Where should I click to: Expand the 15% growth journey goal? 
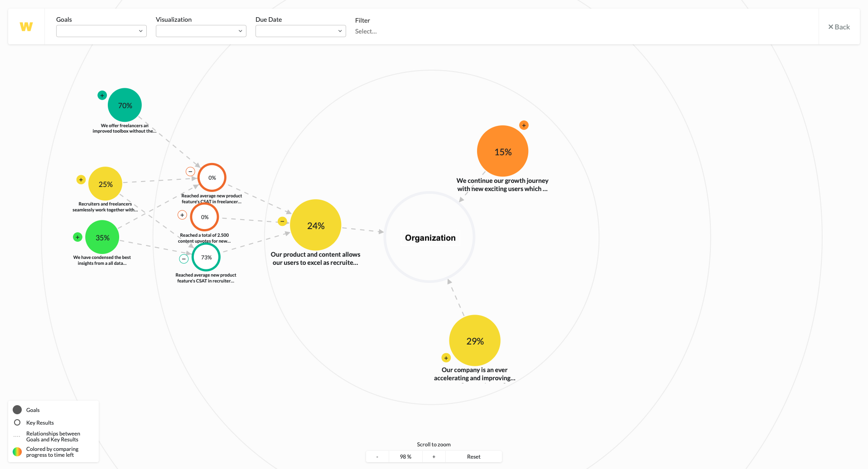(x=524, y=125)
